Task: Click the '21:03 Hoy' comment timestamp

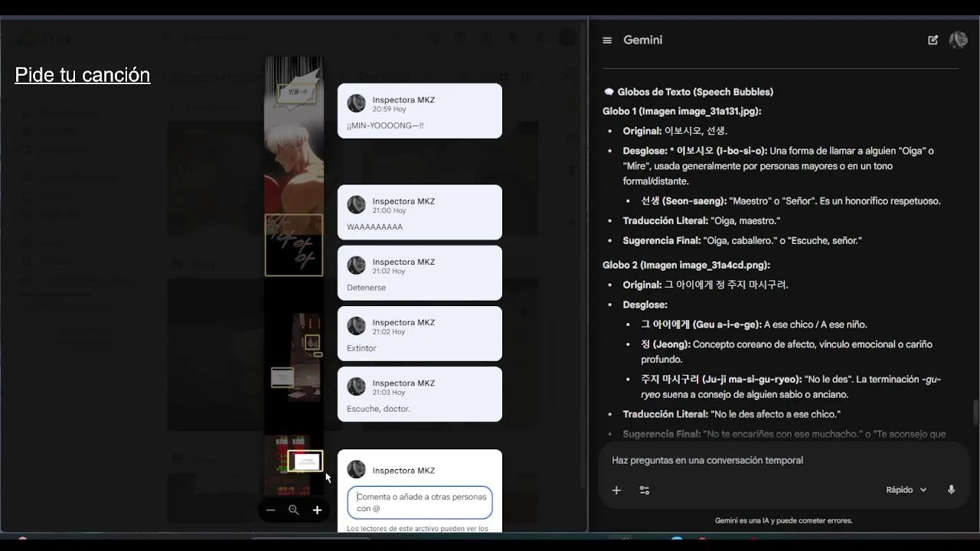Action: 389,393
